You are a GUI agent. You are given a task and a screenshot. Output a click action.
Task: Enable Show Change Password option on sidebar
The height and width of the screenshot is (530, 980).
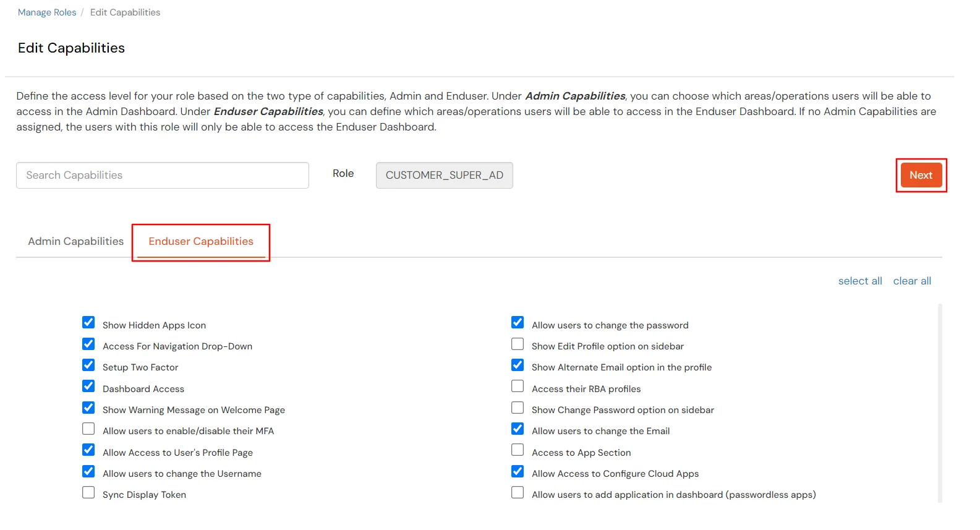pos(518,408)
